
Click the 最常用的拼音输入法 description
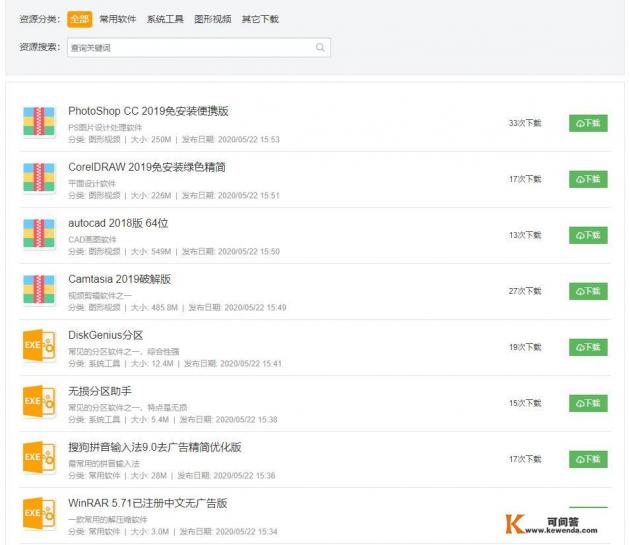pyautogui.click(x=104, y=464)
